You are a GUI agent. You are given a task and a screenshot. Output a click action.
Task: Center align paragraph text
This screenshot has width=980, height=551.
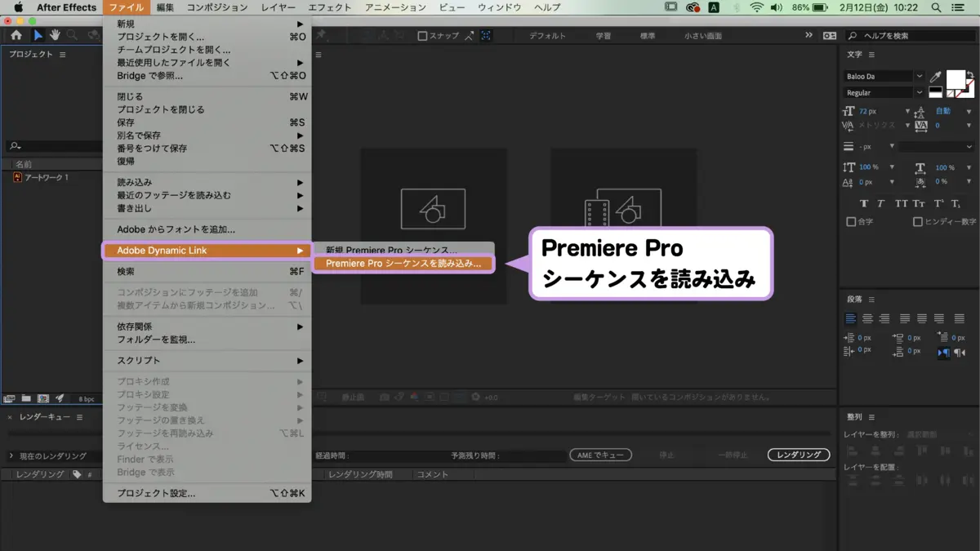click(867, 318)
